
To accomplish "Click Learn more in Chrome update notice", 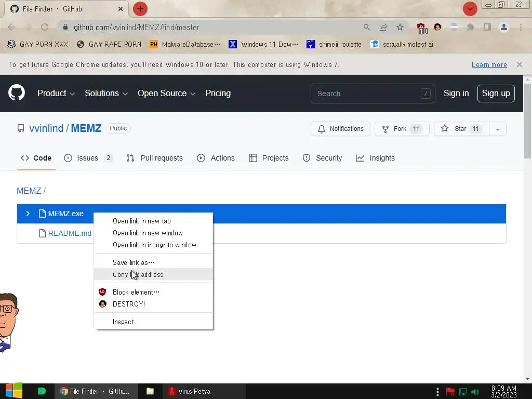I will [x=489, y=64].
